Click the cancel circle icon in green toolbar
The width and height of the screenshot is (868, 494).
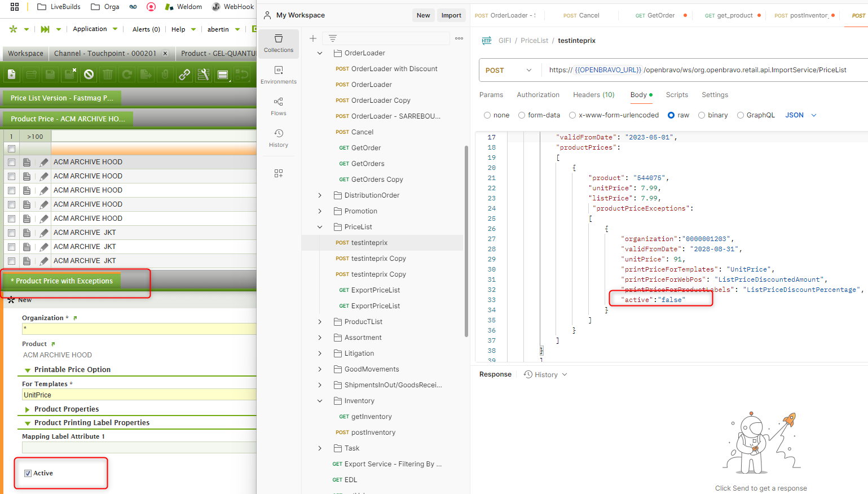coord(89,75)
